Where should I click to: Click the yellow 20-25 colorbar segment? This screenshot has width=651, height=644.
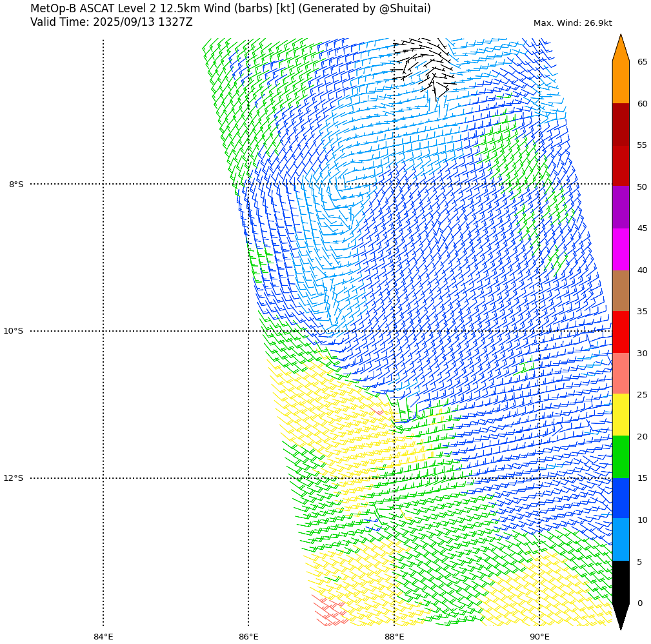[x=621, y=415]
